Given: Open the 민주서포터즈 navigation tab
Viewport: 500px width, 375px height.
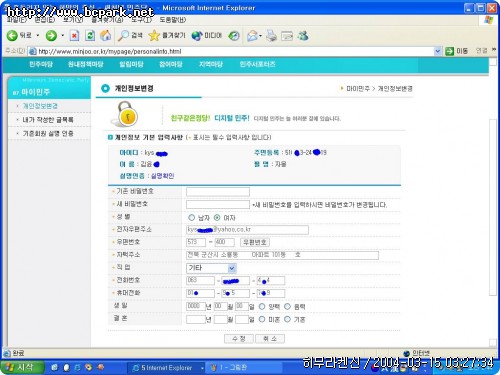Looking at the screenshot, I should click(257, 64).
